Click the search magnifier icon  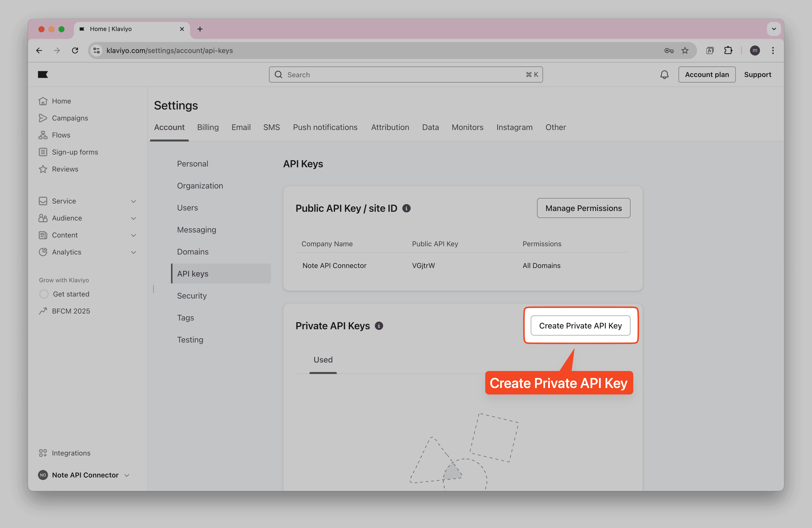[x=278, y=74]
